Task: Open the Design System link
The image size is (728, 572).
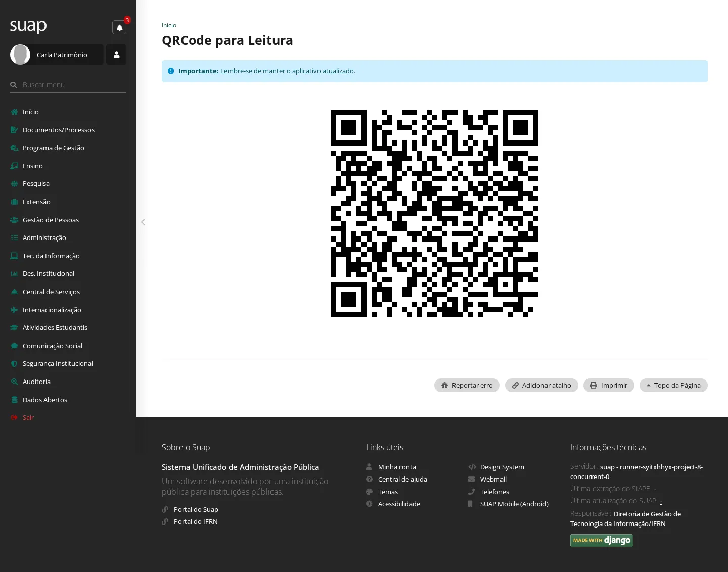Action: coord(502,467)
